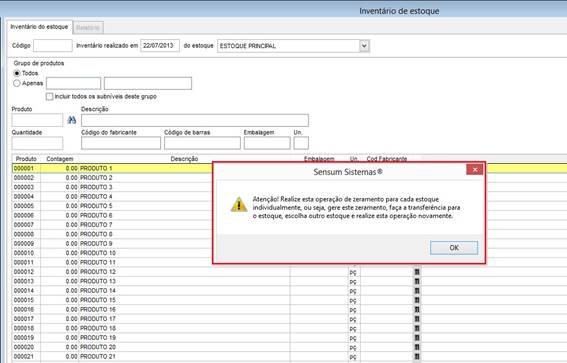Image resolution: width=567 pixels, height=363 pixels.
Task: Select the Apenas radio button
Action: coord(17,83)
